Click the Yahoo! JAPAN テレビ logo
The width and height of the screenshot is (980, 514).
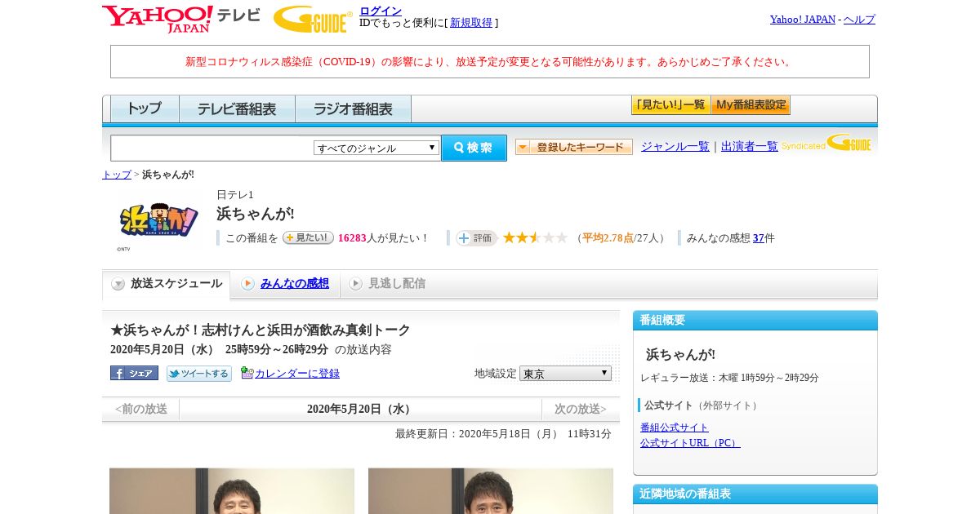click(181, 19)
